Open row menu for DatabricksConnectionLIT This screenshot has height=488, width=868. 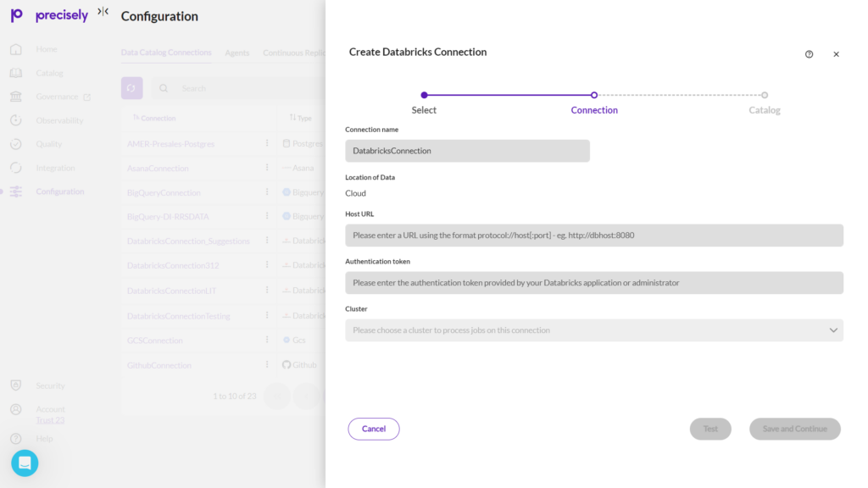(267, 290)
